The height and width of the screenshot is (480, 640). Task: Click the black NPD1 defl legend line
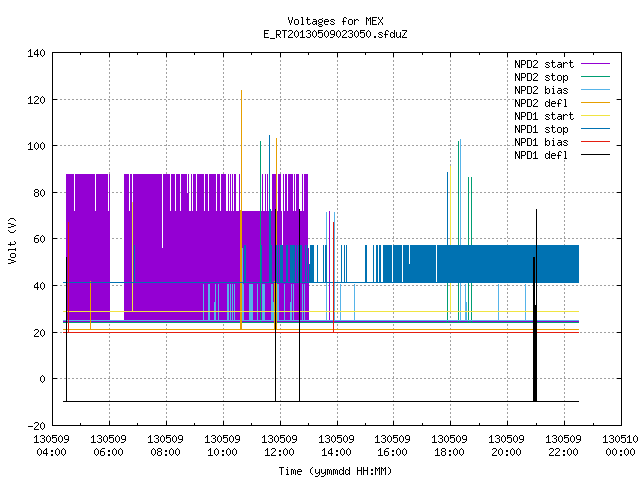point(596,155)
